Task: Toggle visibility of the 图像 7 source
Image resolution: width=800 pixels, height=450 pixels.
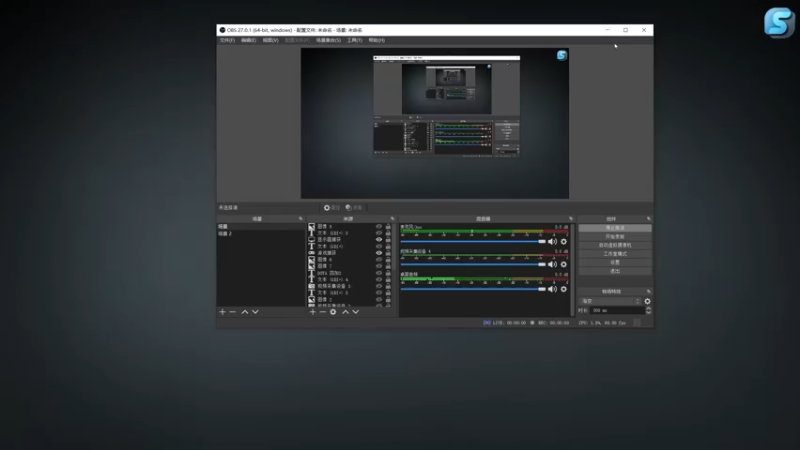Action: click(379, 266)
